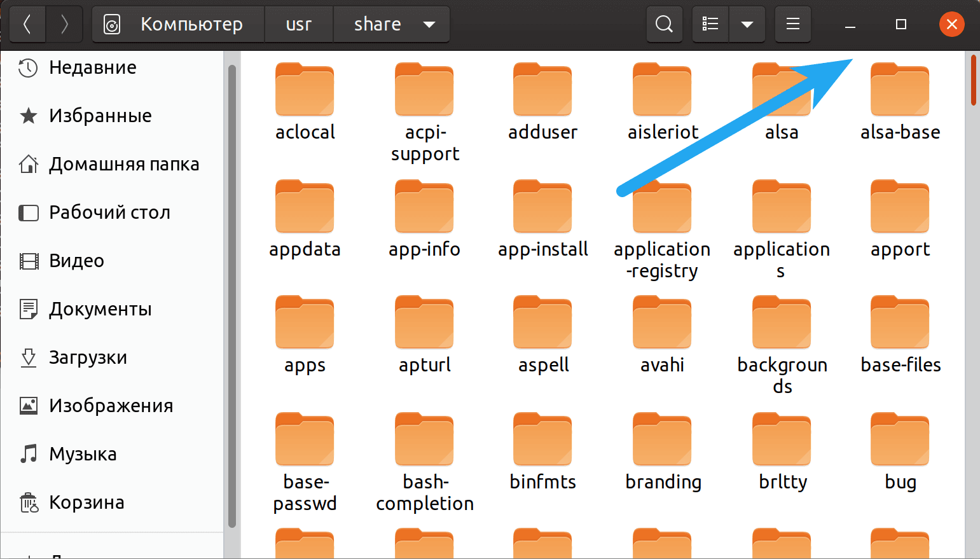Screen dimensions: 980x559
Task: Go back with the left arrow button
Action: pyautogui.click(x=27, y=24)
